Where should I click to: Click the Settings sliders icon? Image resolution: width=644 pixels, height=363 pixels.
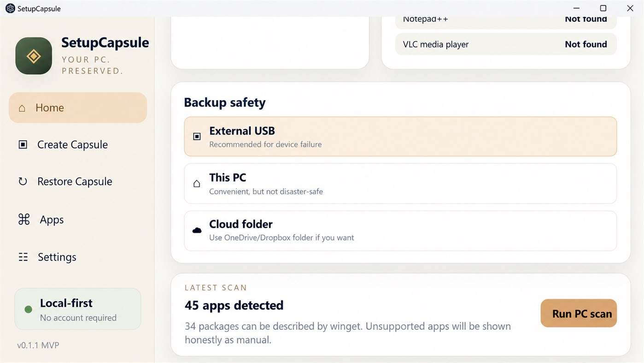tap(23, 257)
